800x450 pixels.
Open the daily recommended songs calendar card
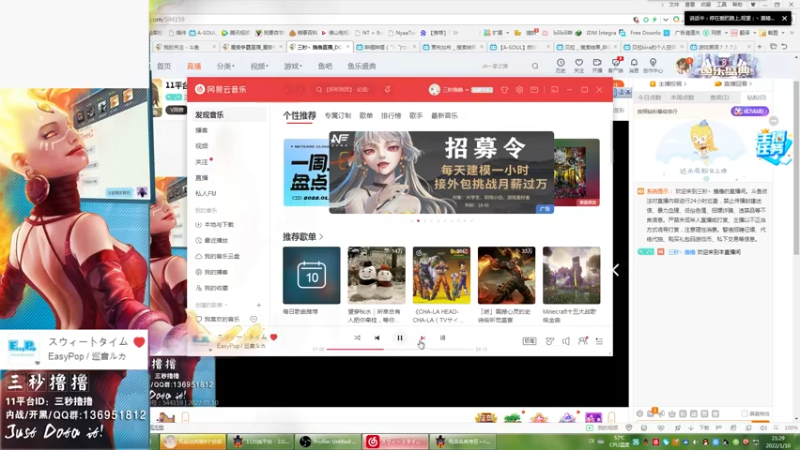[x=312, y=276]
